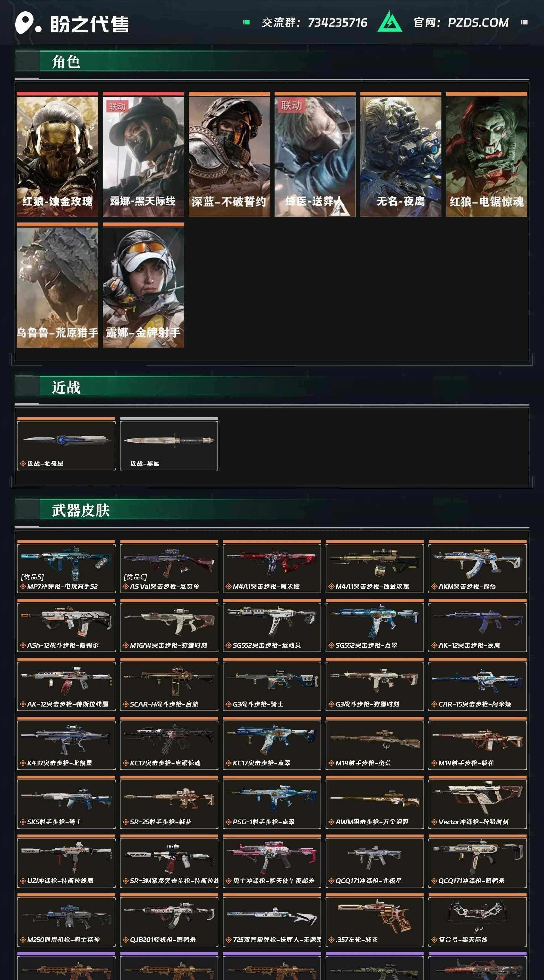Screen dimensions: 544x980
Task: Click the green triangle lightning logo
Action: (x=389, y=22)
